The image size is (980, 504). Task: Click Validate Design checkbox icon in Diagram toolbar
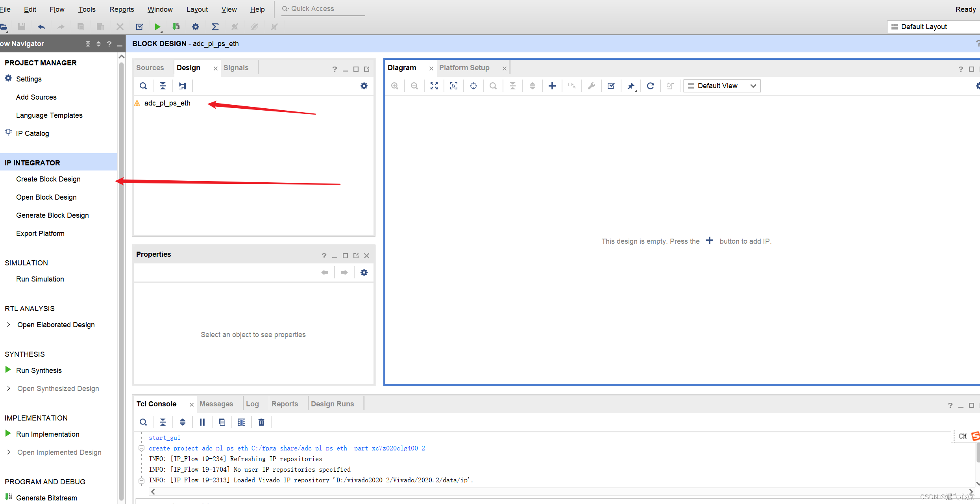point(611,86)
